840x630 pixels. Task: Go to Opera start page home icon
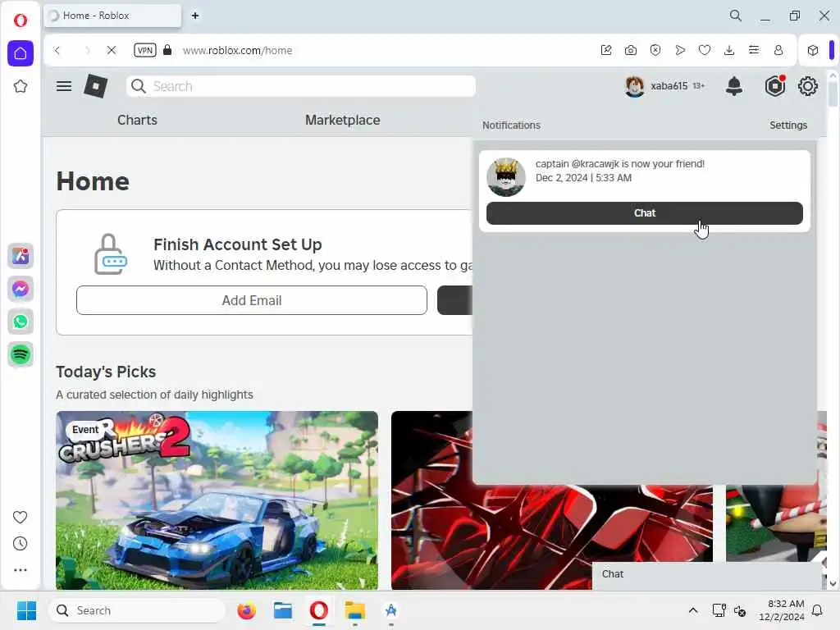click(21, 53)
